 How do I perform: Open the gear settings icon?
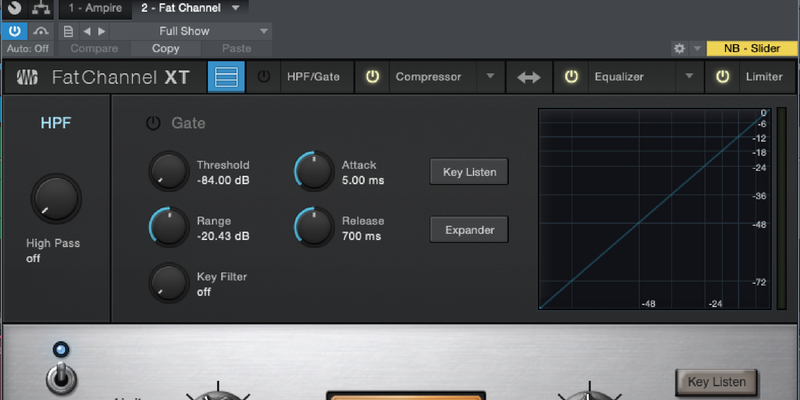tap(679, 48)
